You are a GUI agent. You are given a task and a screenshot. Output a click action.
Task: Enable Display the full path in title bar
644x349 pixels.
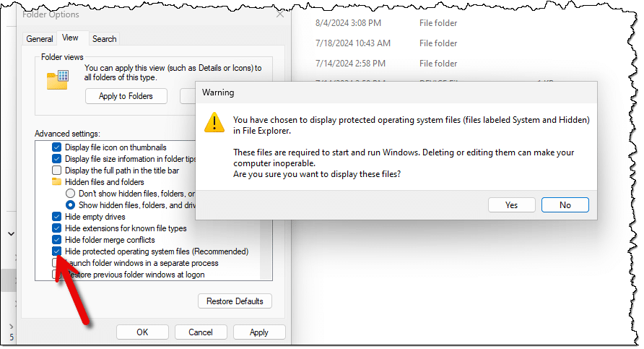click(x=57, y=171)
